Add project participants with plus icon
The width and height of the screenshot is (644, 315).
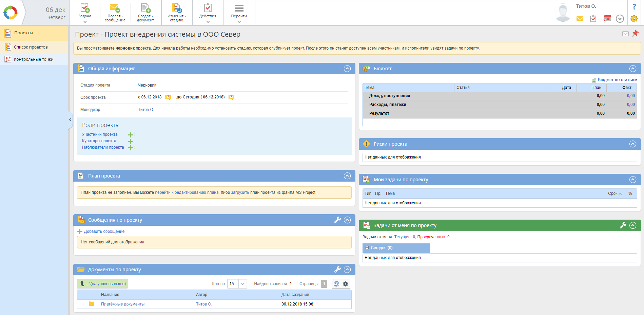click(130, 135)
